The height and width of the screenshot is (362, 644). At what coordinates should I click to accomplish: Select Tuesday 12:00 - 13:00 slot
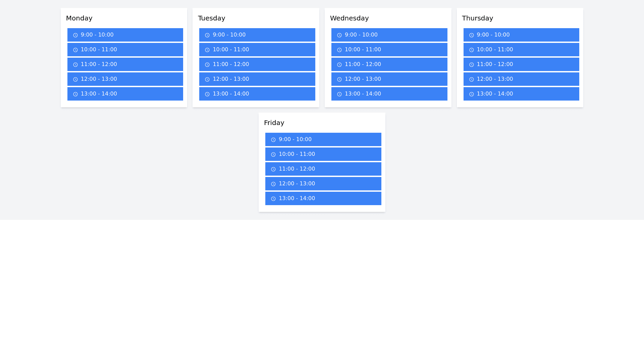pyautogui.click(x=257, y=79)
